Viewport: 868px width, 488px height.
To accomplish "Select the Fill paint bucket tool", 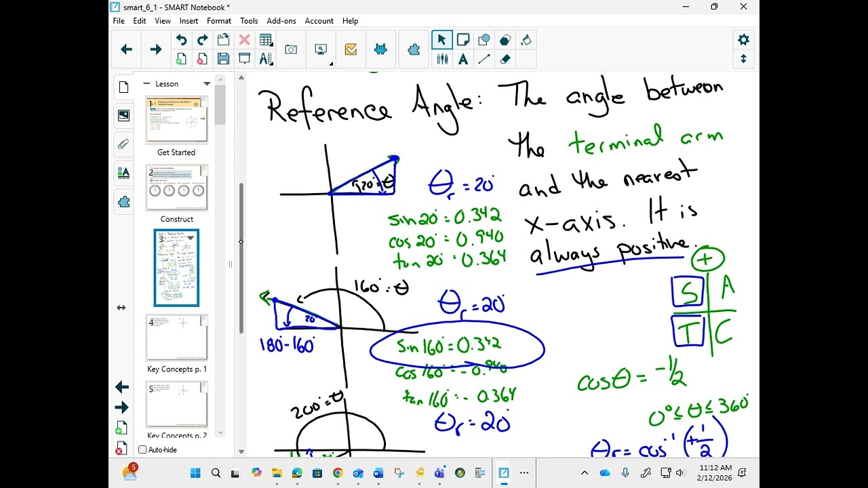I will 526,40.
